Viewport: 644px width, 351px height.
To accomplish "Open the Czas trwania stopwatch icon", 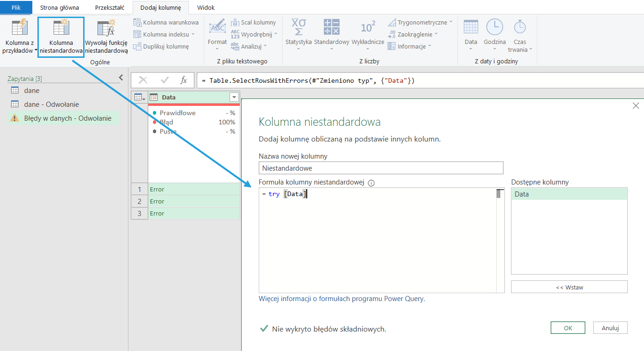I will (x=520, y=27).
